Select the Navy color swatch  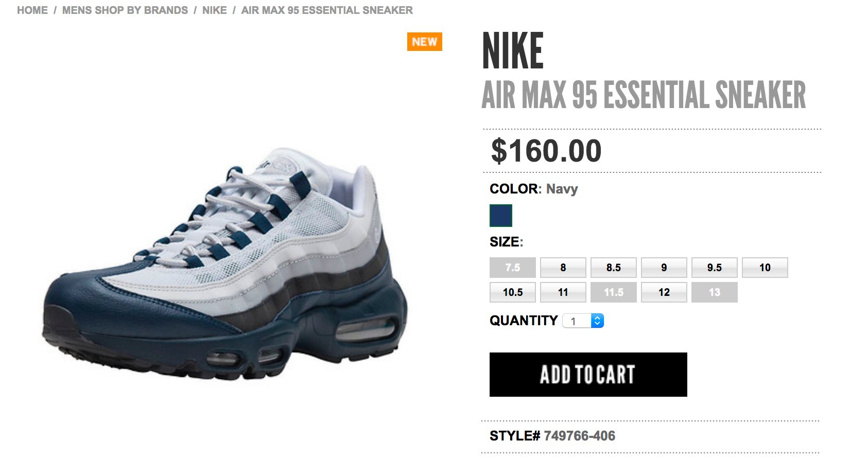pos(500,216)
